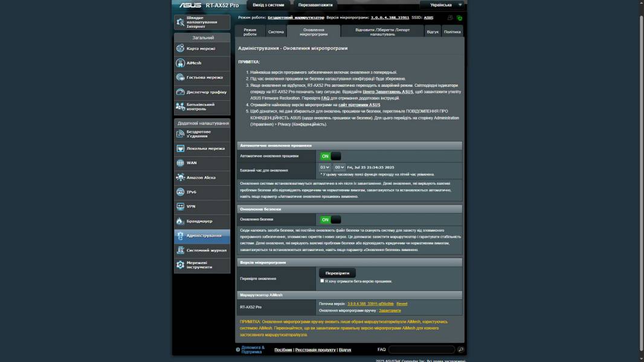Image resolution: width=644 pixels, height=362 pixels.
Task: Open the update minutes dropdown (00)
Action: [340, 167]
